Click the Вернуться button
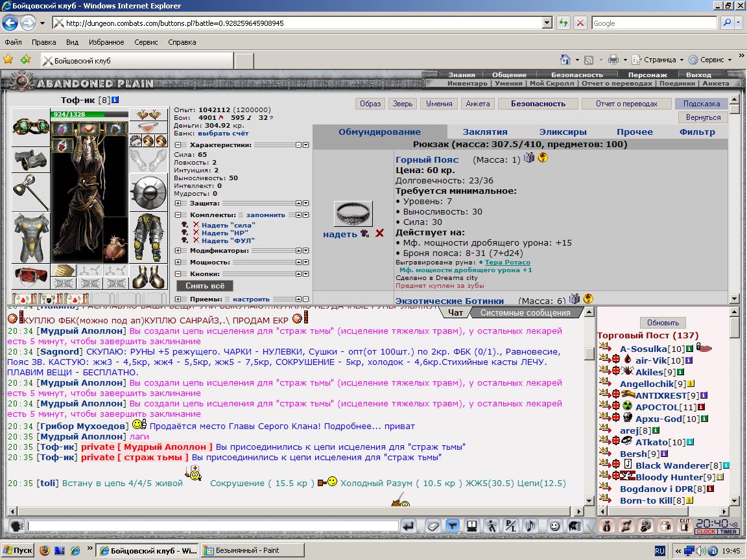The width and height of the screenshot is (747, 560). [x=703, y=117]
